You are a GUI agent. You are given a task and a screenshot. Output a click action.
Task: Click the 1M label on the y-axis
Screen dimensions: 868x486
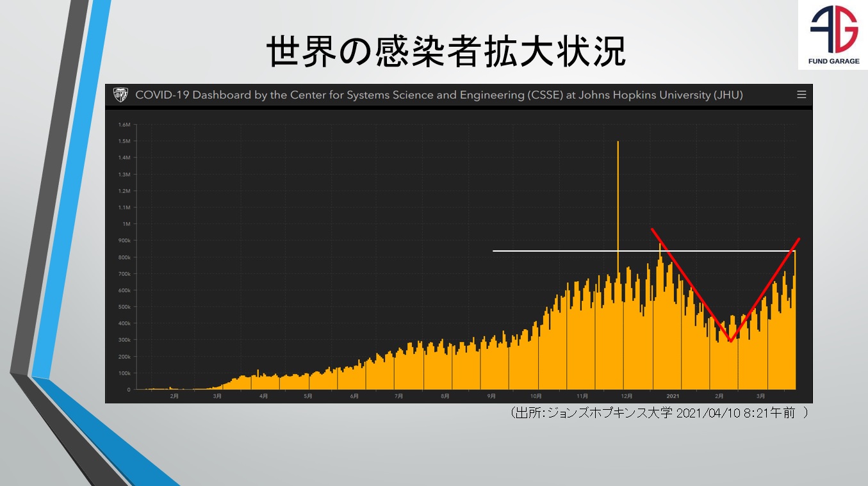point(125,224)
